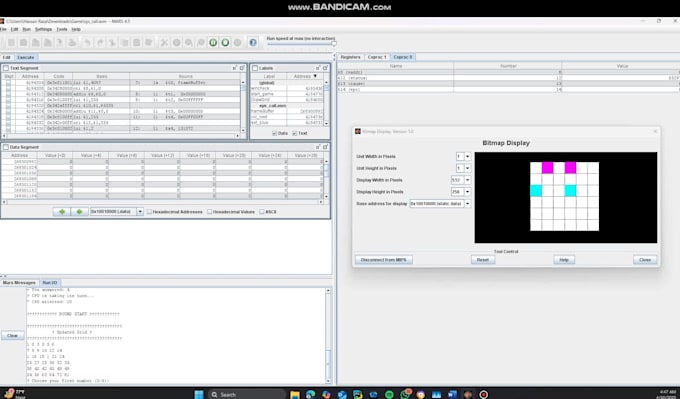
Task: Switch to the Registers tab
Action: [x=350, y=57]
